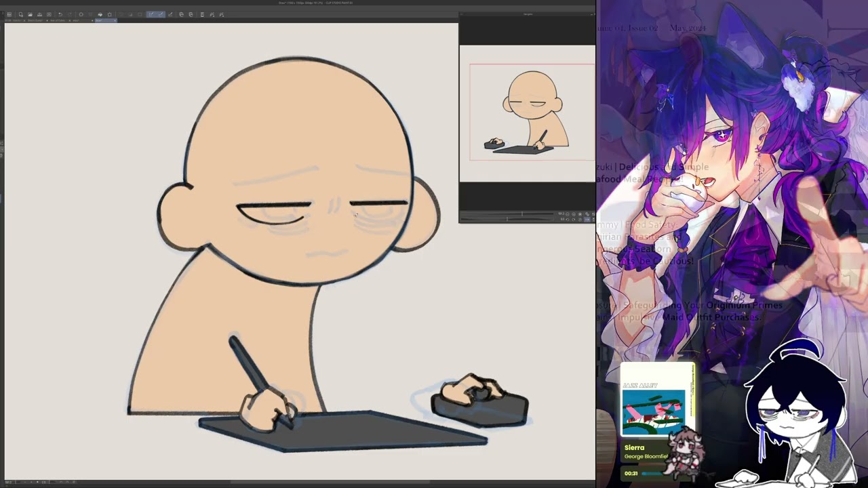This screenshot has width=868, height=488.
Task: Click the 00:31 playback time
Action: click(631, 473)
